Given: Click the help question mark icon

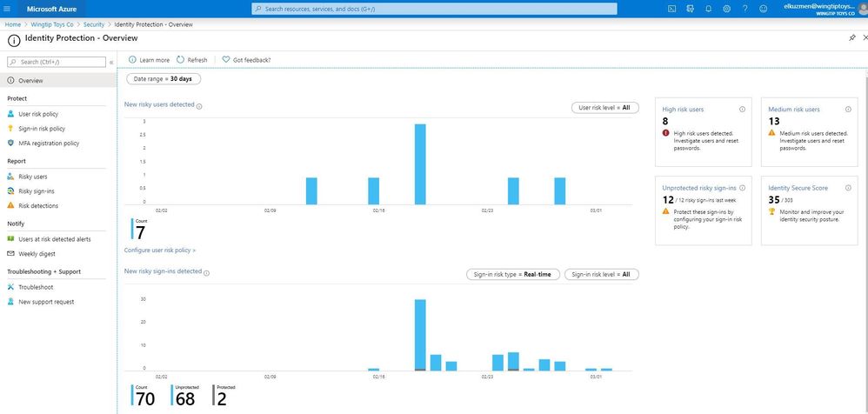Looking at the screenshot, I should coord(745,9).
